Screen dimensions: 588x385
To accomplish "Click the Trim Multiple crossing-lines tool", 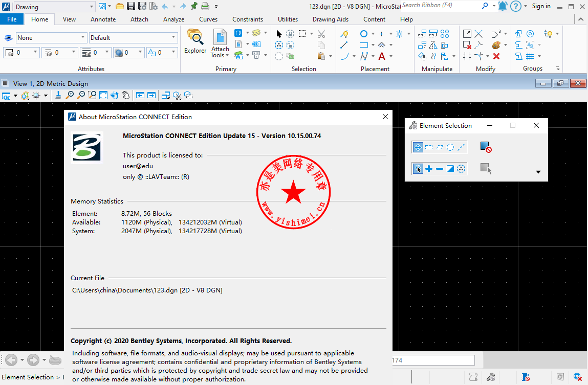I will (x=467, y=56).
